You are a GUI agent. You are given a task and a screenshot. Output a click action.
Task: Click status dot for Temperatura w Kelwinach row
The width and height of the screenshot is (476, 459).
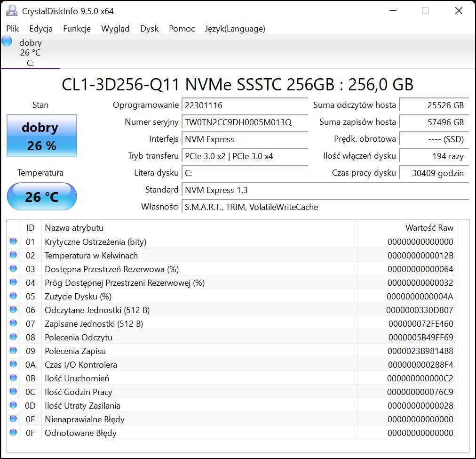pyautogui.click(x=13, y=255)
